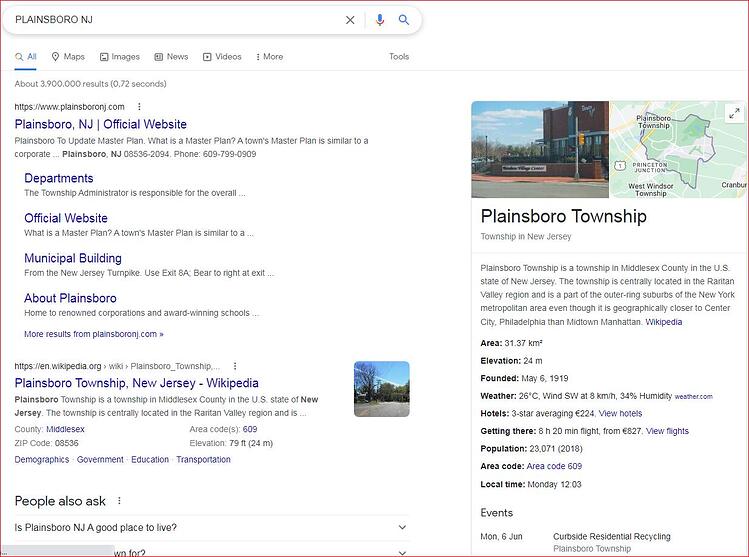Expand 'Is Plainsboro NJ A good place to live?'
The height and width of the screenshot is (557, 749).
click(212, 527)
